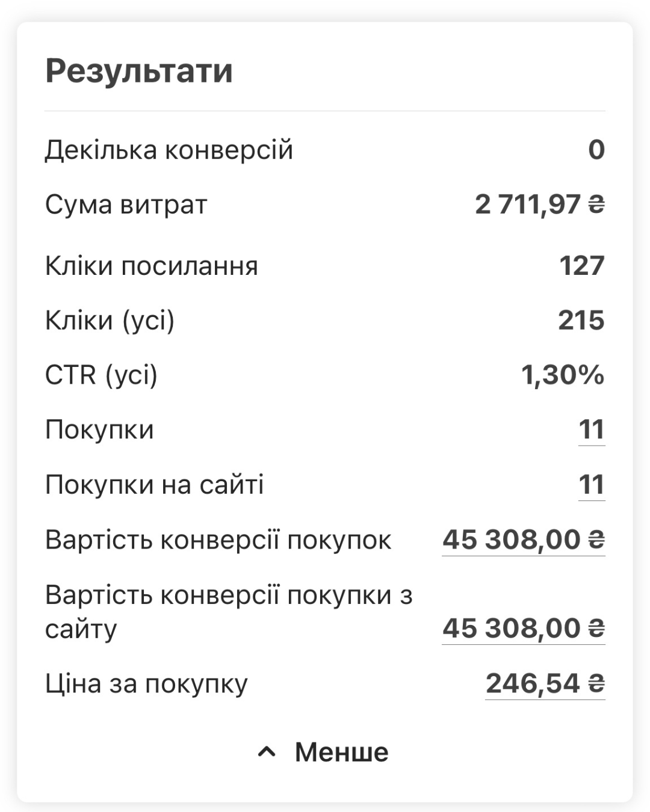Click the Сума витрат amount 2 711,97
Image resolution: width=650 pixels, height=812 pixels.
(x=528, y=205)
